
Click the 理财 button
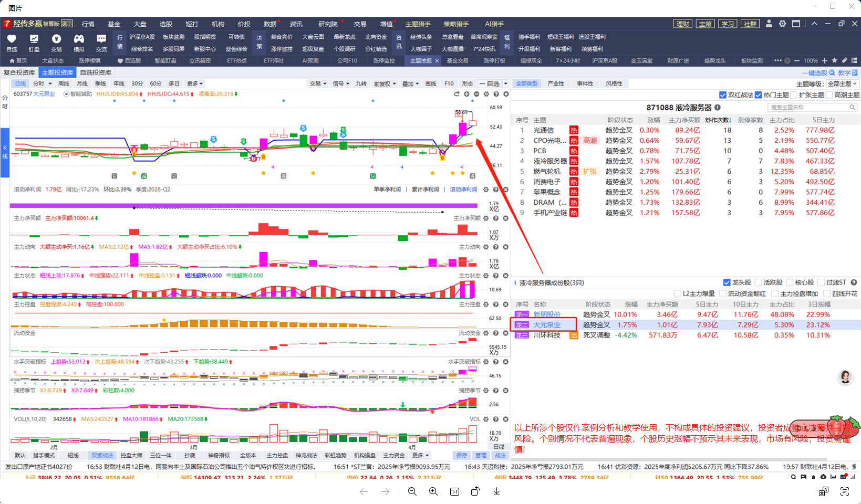(682, 24)
